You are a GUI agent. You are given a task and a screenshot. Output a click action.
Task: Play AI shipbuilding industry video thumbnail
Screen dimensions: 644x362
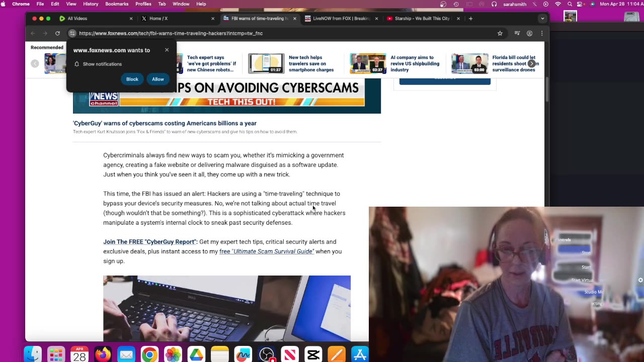(x=368, y=63)
